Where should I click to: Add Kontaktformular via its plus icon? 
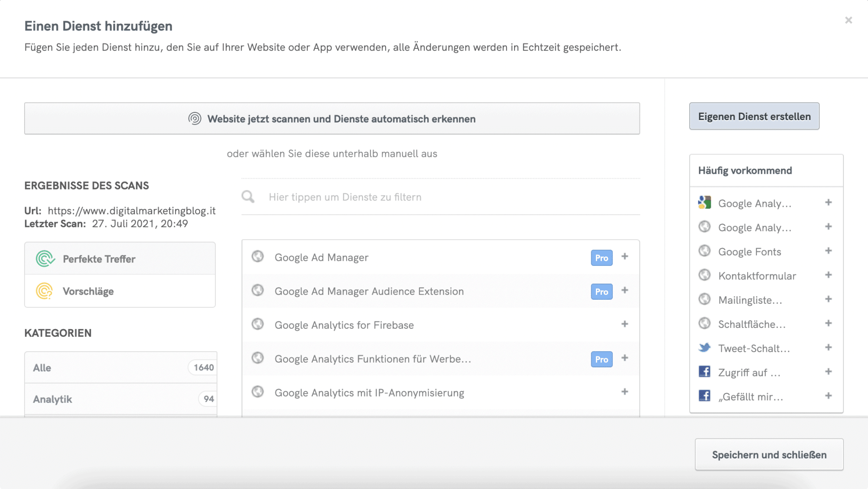(x=829, y=275)
